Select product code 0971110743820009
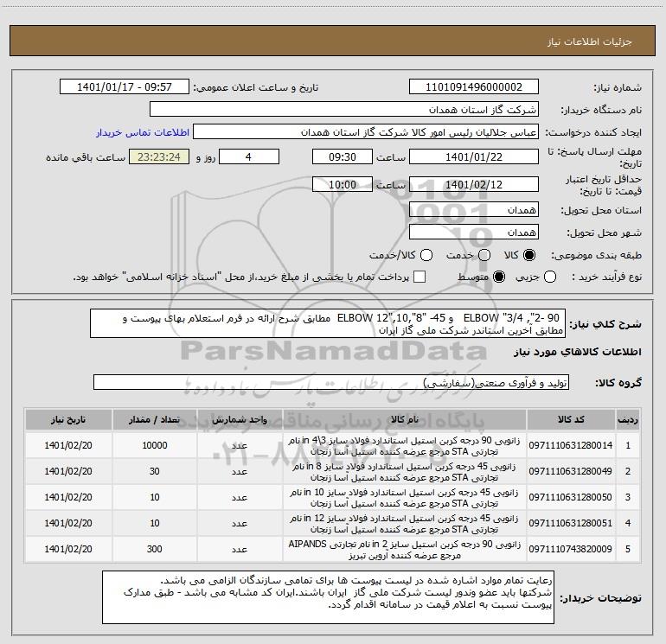Screen dimensions: 666x644 coord(571,549)
